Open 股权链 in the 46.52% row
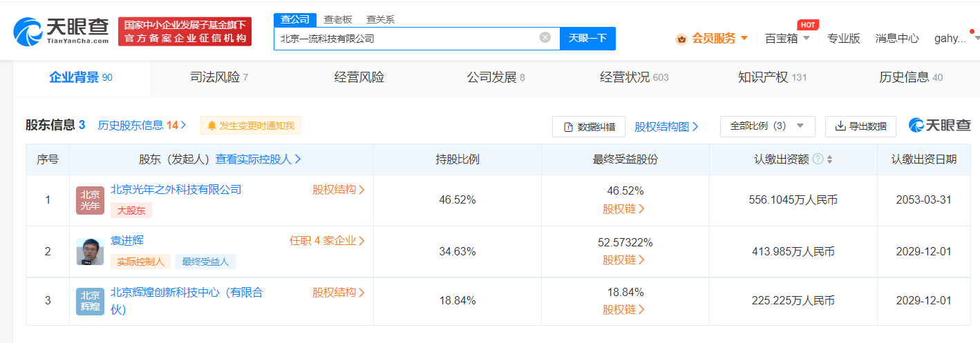The image size is (980, 343). point(624,208)
